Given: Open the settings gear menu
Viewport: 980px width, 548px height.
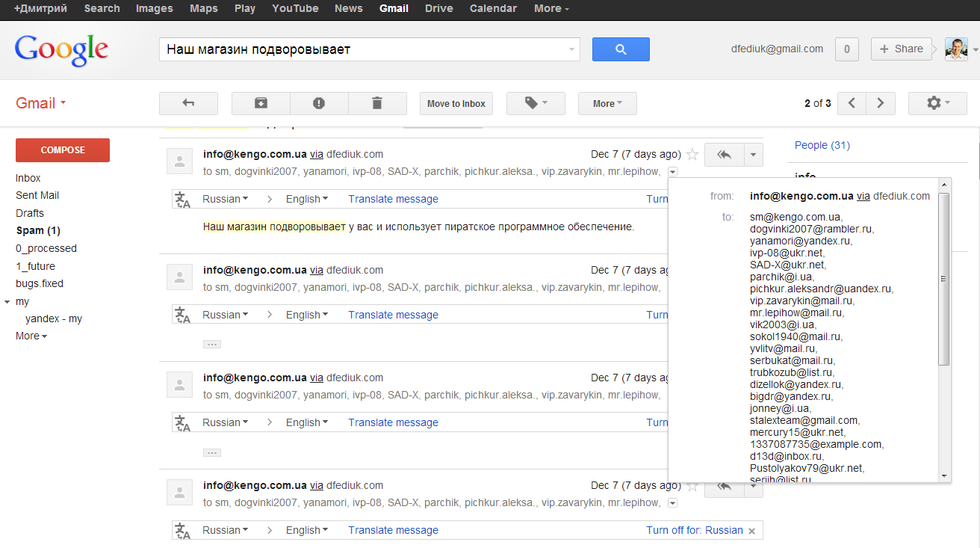Looking at the screenshot, I should click(937, 103).
